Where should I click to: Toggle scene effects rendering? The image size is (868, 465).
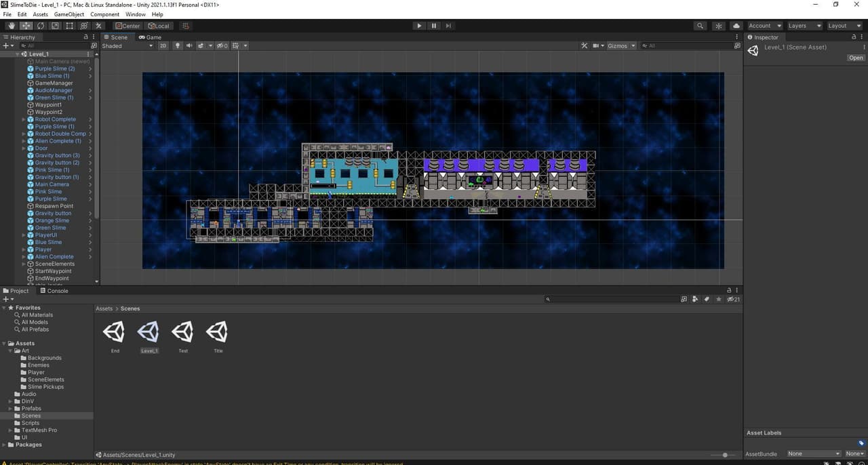click(x=201, y=45)
